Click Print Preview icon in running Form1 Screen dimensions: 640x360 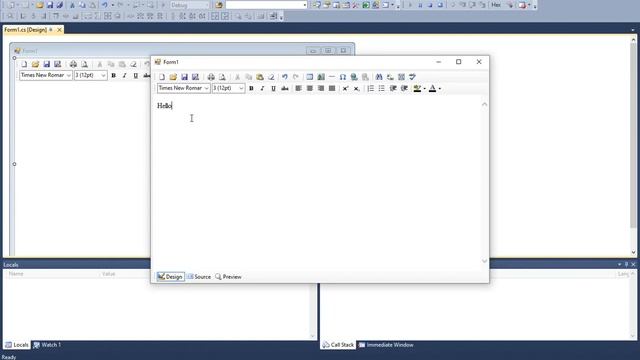coord(222,77)
